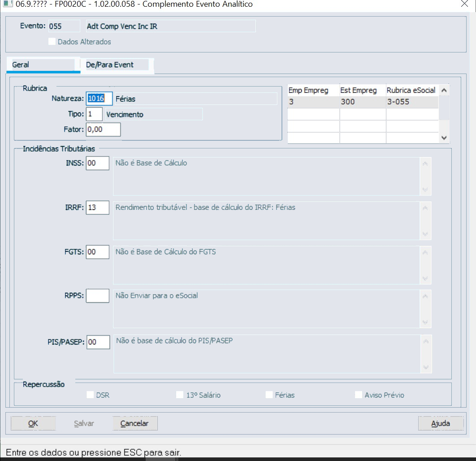Viewport: 476px width, 461px height.
Task: Select the Emp Empreg column header
Action: pyautogui.click(x=313, y=90)
